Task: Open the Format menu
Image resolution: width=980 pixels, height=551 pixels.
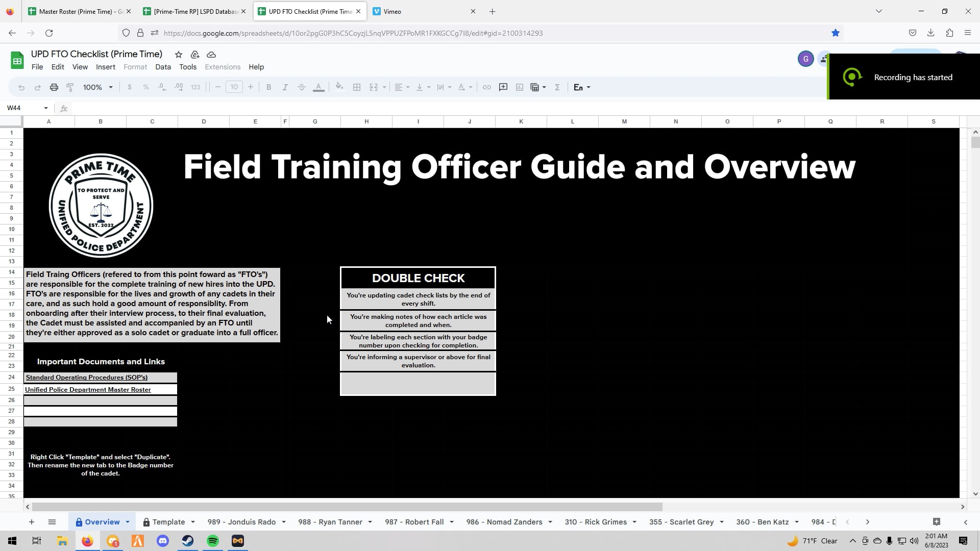Action: point(135,67)
